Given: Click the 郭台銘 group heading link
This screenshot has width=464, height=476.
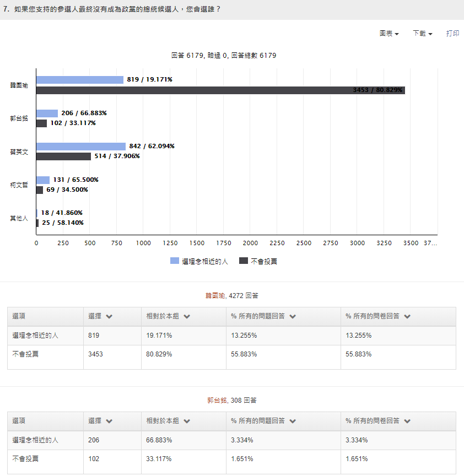Looking at the screenshot, I should [217, 401].
